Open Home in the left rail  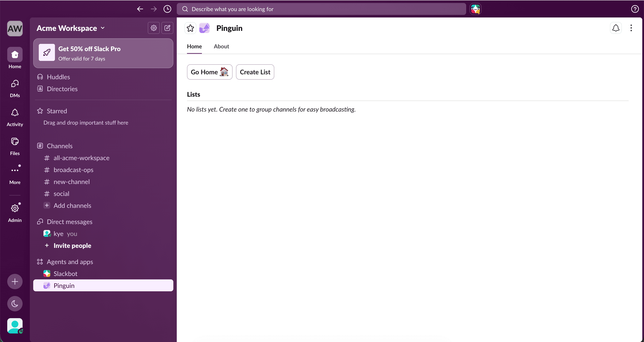click(15, 58)
